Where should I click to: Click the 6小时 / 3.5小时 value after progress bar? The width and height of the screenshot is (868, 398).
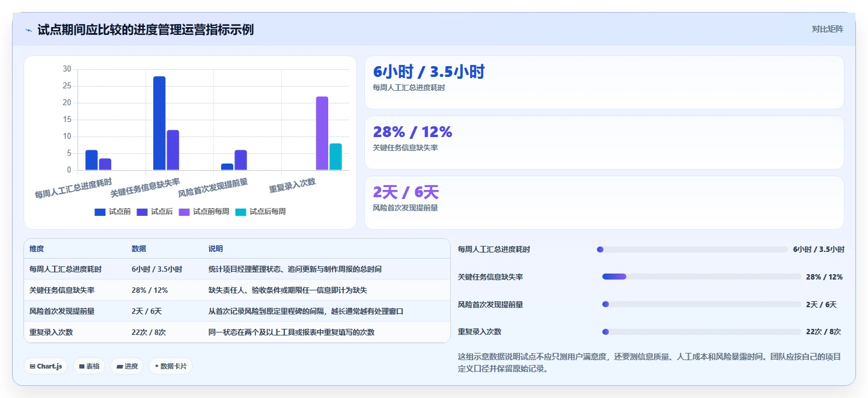(x=819, y=250)
